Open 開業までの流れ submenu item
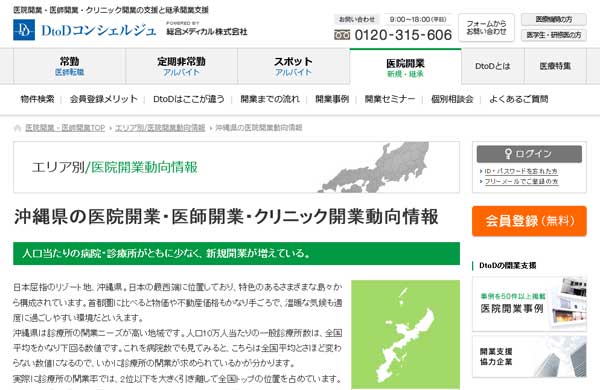This screenshot has height=390, width=600. pos(270,99)
